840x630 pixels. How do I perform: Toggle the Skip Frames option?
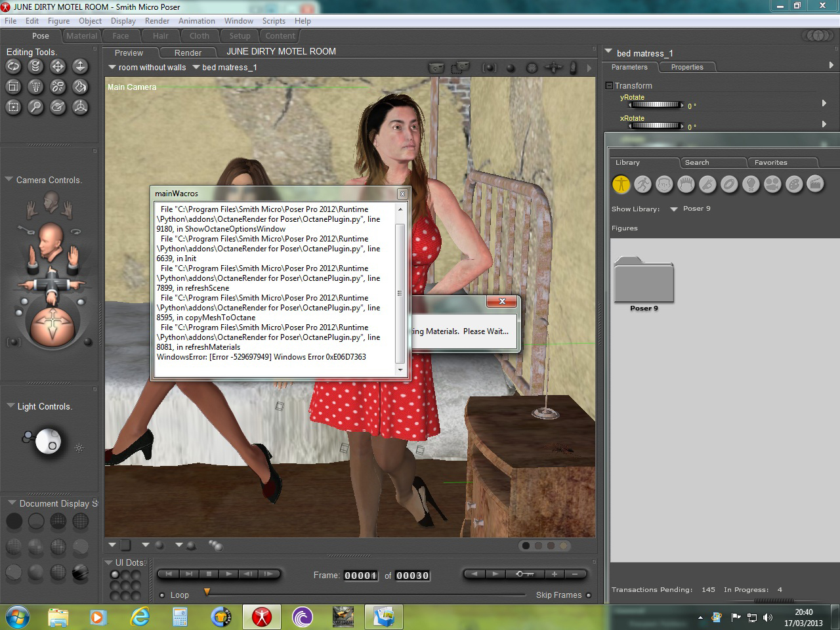click(x=589, y=595)
